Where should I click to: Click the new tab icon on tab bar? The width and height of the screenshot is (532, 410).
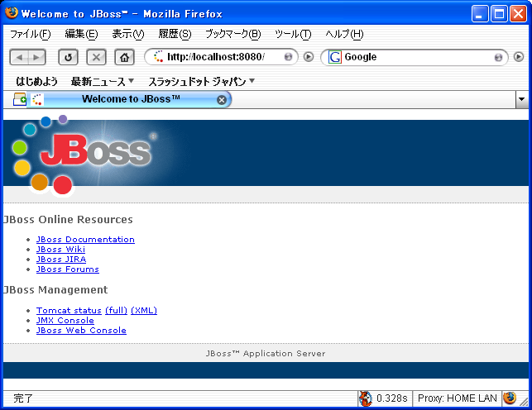pos(20,99)
